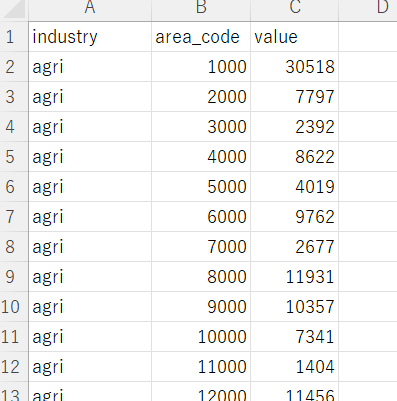Click the cell containing 1404

coord(295,367)
